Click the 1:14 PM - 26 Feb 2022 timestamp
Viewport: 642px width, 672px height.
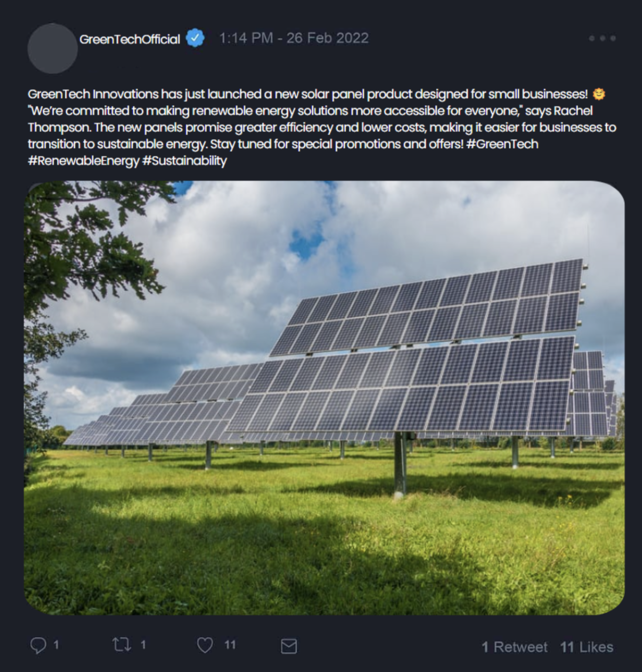294,38
